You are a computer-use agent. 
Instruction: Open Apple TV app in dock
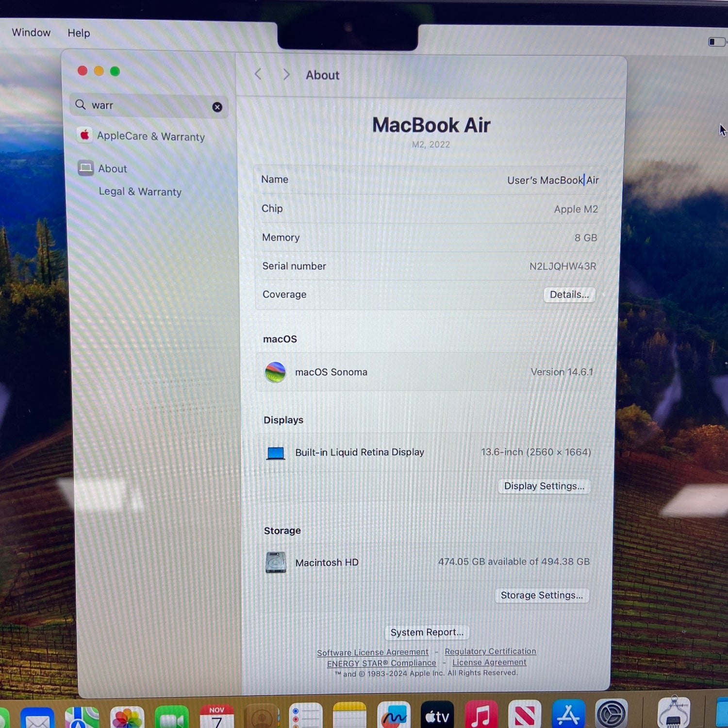[x=437, y=716]
